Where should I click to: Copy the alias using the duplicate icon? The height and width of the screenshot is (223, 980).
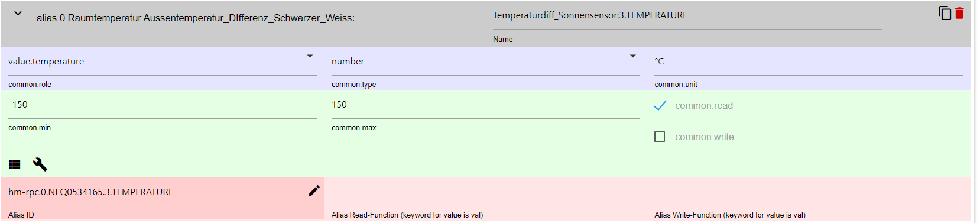point(945,13)
